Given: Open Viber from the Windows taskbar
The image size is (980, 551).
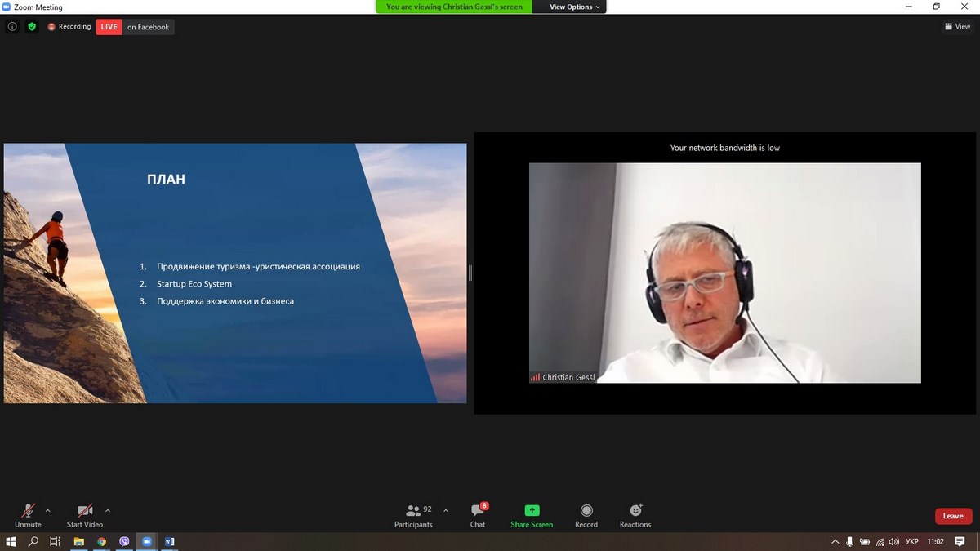Looking at the screenshot, I should (124, 541).
